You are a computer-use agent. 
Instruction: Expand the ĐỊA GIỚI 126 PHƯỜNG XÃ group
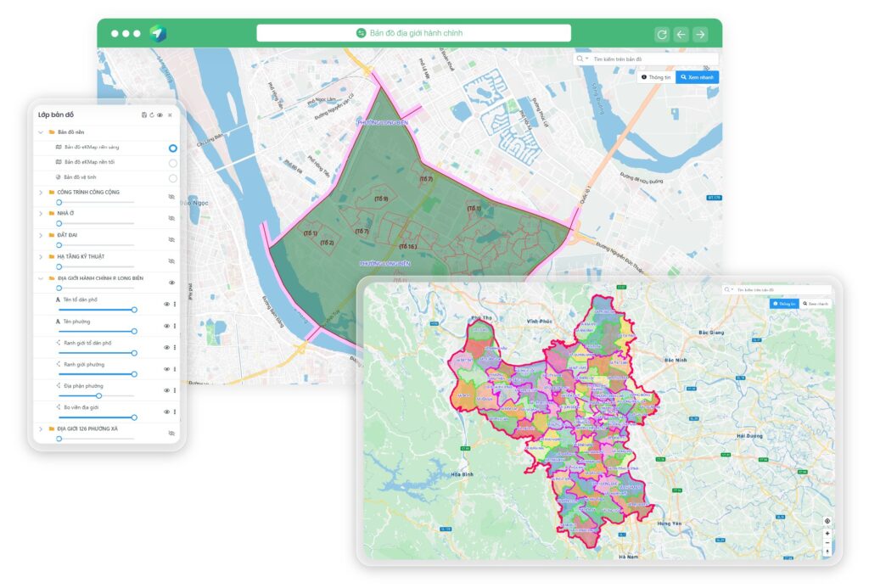coord(41,429)
